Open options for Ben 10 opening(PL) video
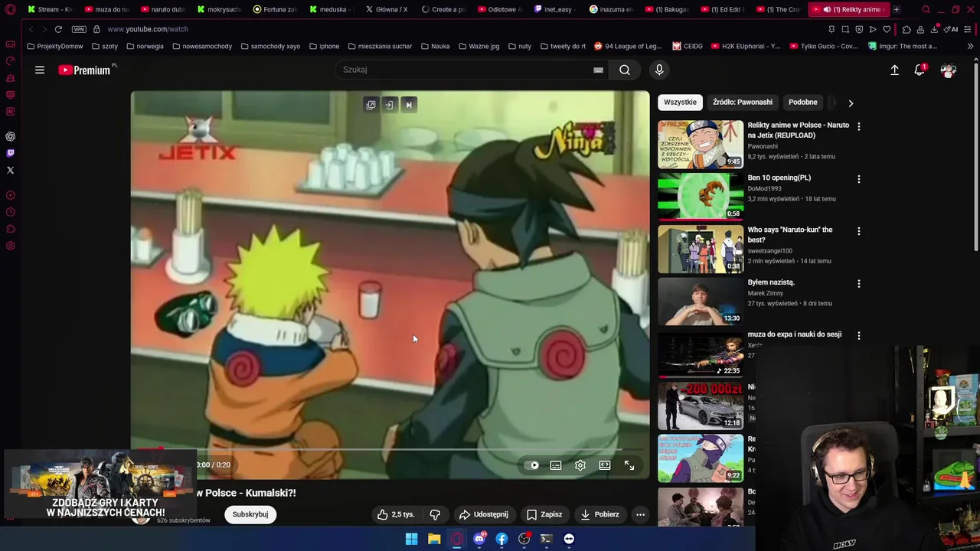 pos(858,179)
